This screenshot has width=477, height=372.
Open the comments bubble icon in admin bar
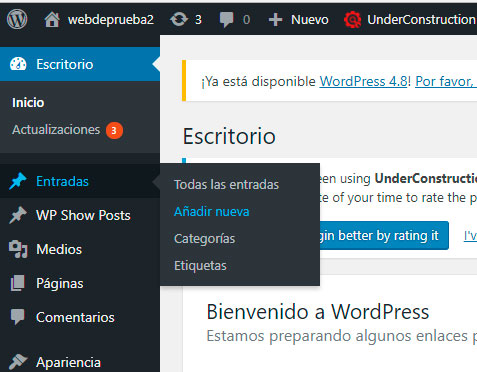click(227, 20)
